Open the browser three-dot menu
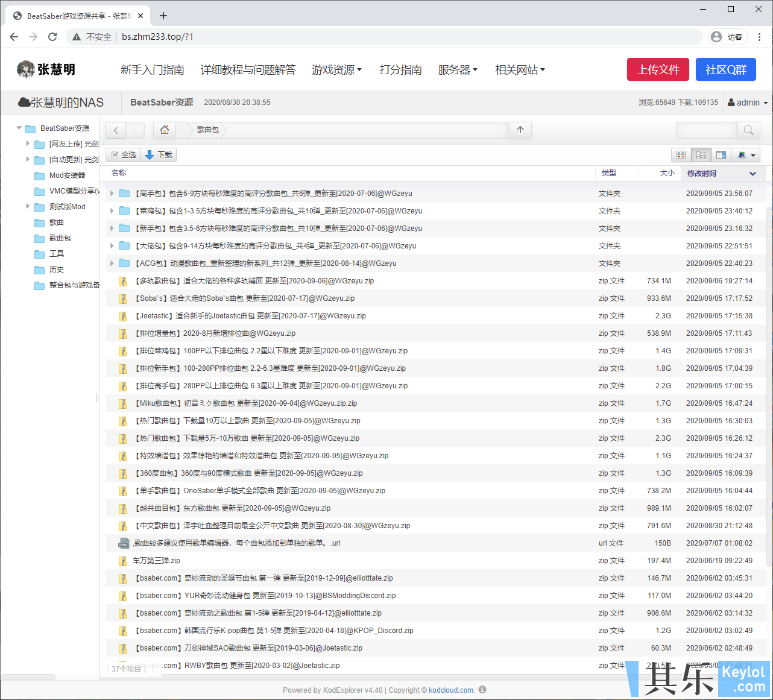The width and height of the screenshot is (773, 700). (x=760, y=37)
